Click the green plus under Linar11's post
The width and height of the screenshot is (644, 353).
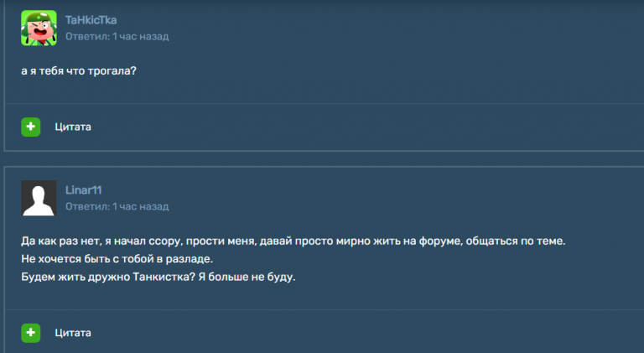tap(31, 333)
